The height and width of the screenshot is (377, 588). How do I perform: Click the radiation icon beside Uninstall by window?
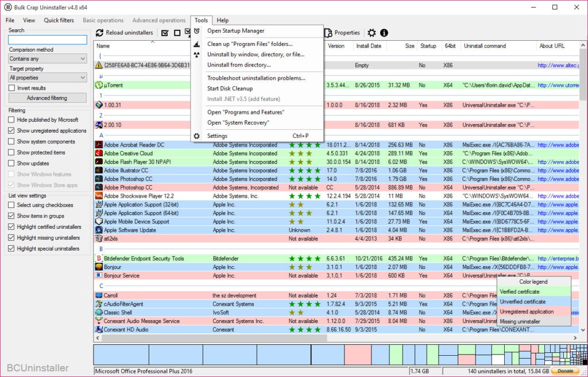[196, 55]
